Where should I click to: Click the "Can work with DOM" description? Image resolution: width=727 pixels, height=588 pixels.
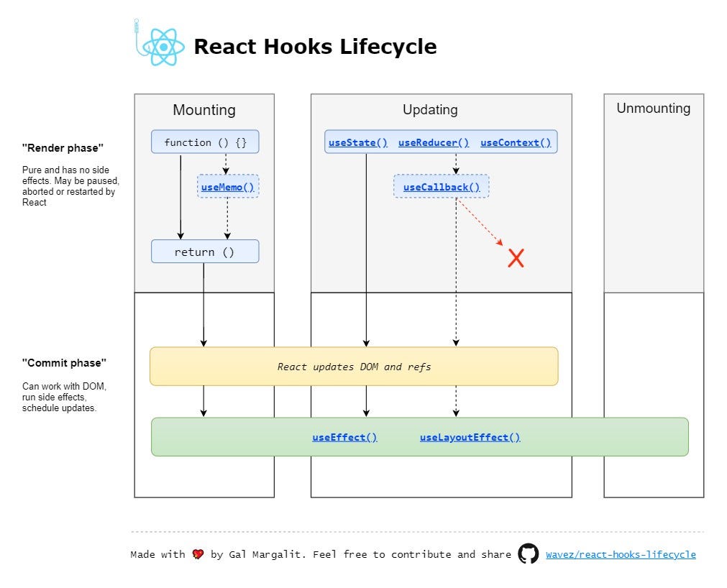click(64, 397)
